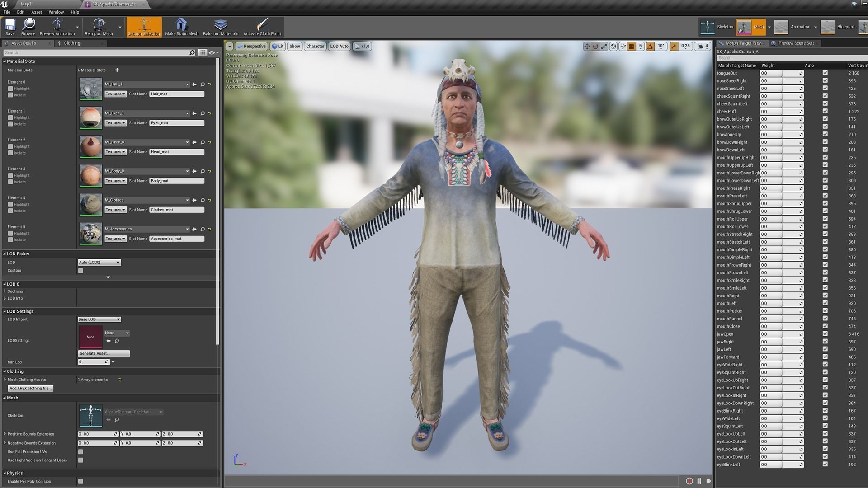Click the Reimport Mesh icon
This screenshot has height=488, width=868.
pos(99,27)
